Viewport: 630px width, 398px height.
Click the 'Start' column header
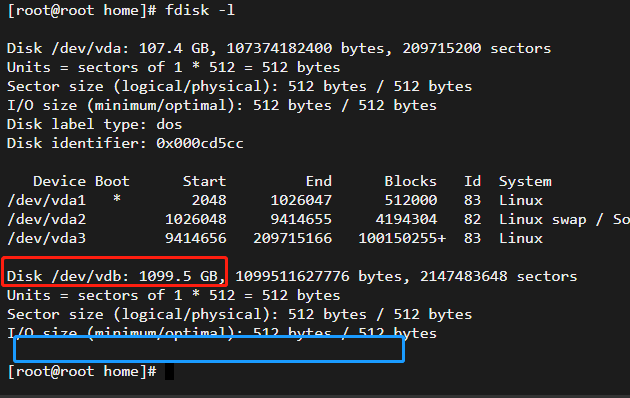205,181
